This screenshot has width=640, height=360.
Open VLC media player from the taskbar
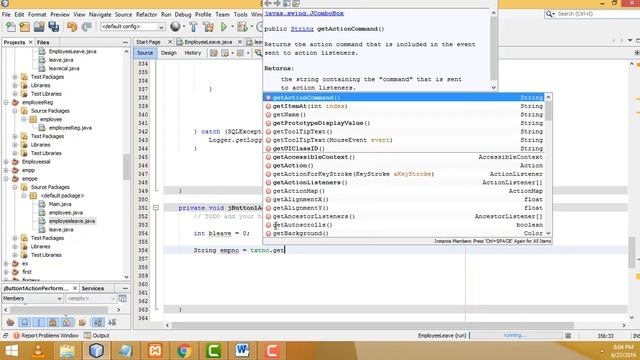click(x=38, y=351)
